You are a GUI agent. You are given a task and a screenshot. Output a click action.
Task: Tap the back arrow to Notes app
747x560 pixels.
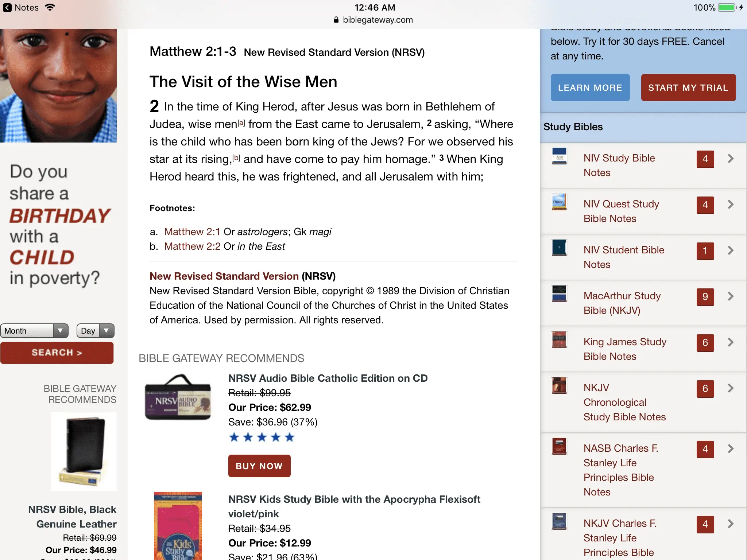7,8
